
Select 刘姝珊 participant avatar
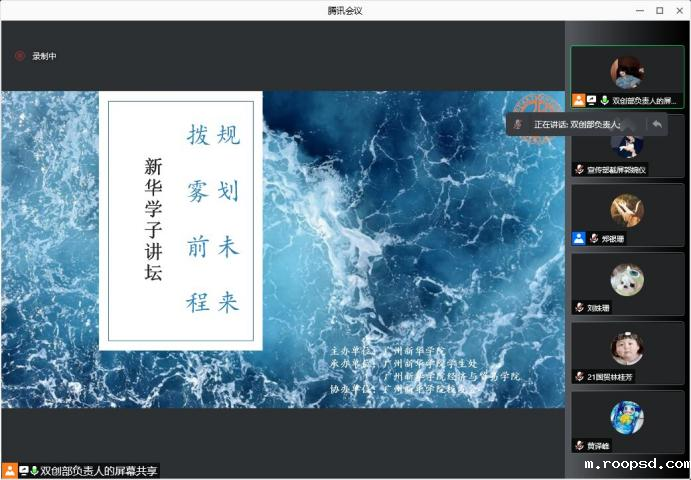click(627, 279)
